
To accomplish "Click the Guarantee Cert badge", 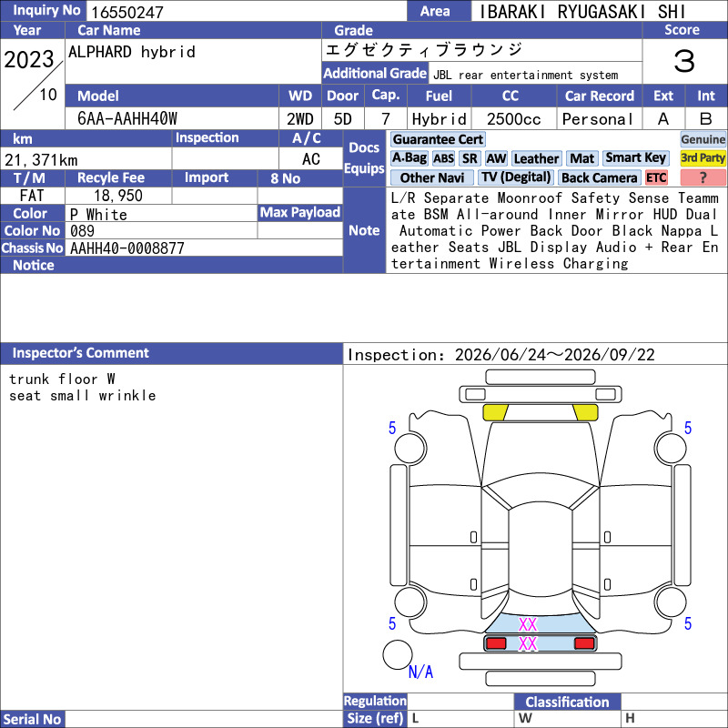I will pyautogui.click(x=438, y=139).
